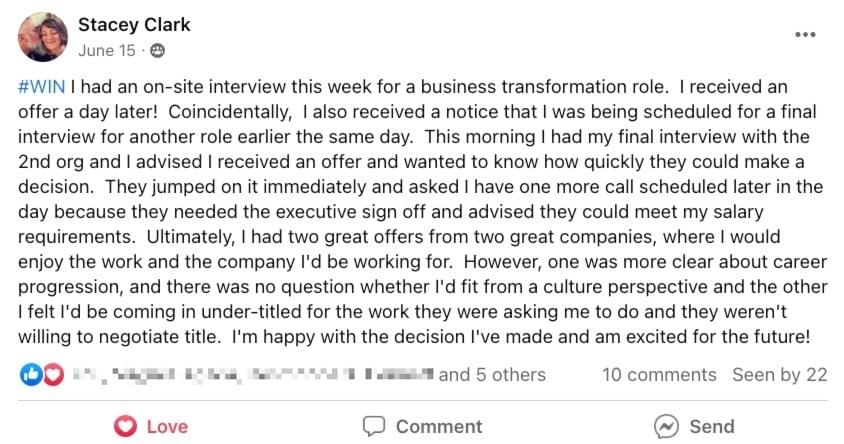The image size is (844, 444).
Task: Click the post body text paragraph
Action: (420, 212)
